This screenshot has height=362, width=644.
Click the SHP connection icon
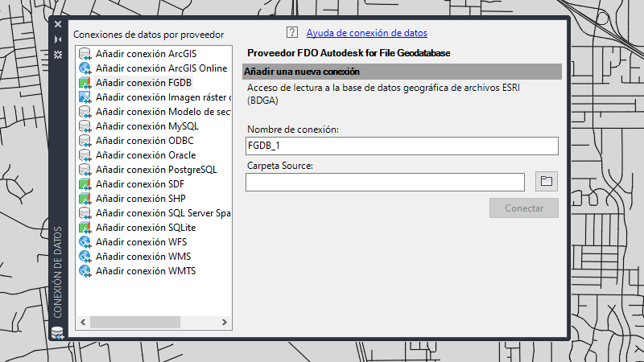85,199
